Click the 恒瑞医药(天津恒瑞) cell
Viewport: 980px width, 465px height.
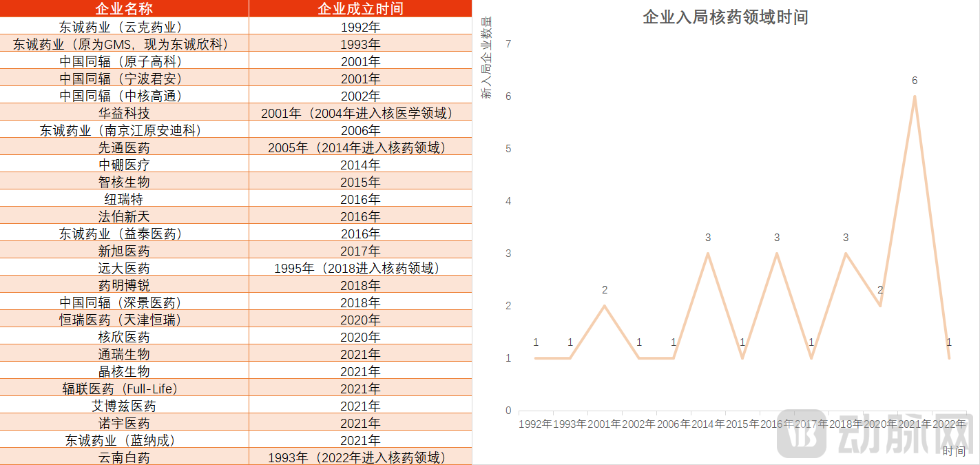pos(124,319)
